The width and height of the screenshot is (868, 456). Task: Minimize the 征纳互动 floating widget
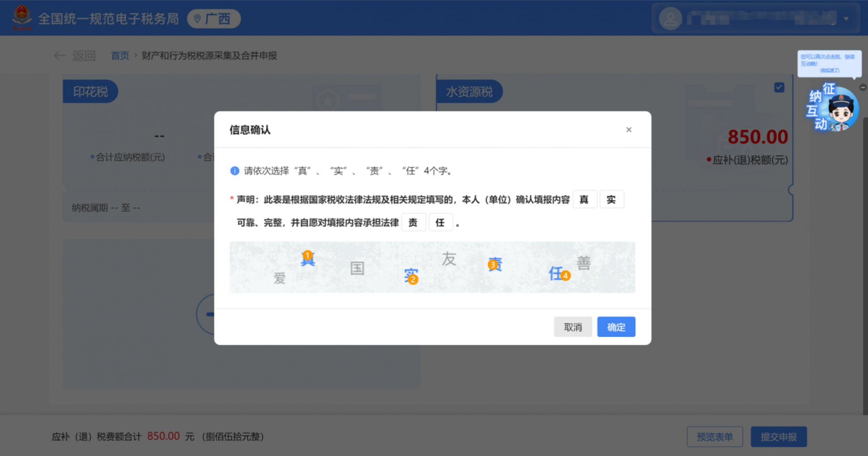tap(863, 88)
